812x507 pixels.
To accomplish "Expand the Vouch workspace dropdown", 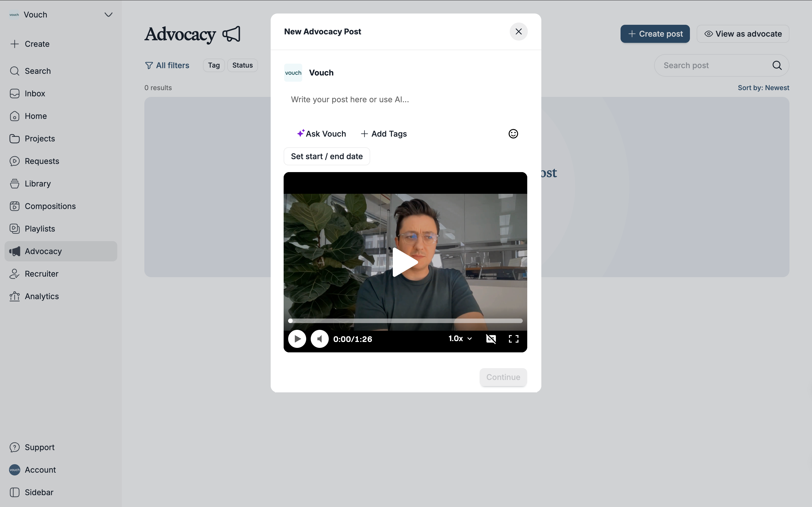I will pyautogui.click(x=108, y=15).
